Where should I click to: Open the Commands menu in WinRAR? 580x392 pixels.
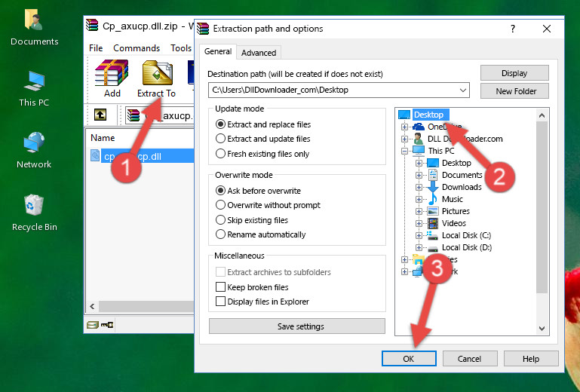point(137,48)
